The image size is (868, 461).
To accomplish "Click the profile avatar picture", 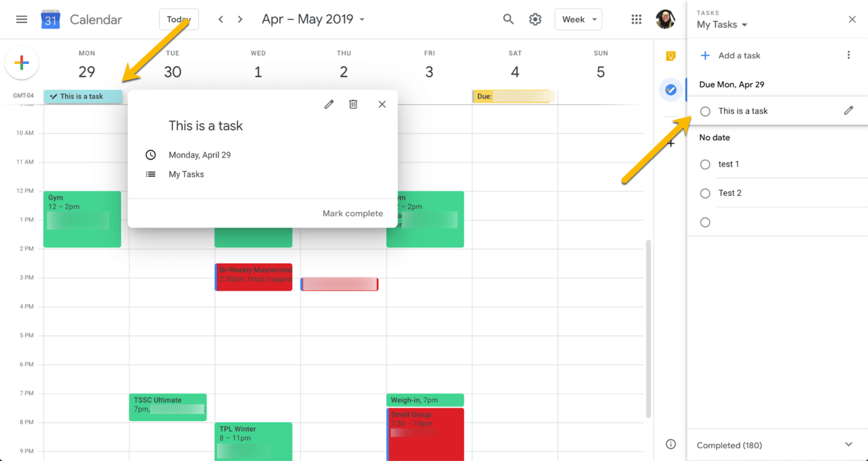I will (x=665, y=19).
